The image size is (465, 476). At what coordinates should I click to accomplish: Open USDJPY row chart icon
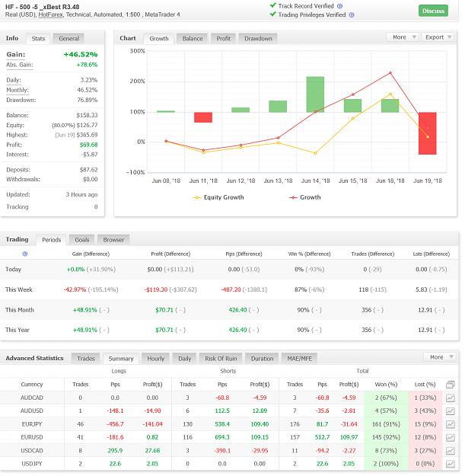point(450,464)
